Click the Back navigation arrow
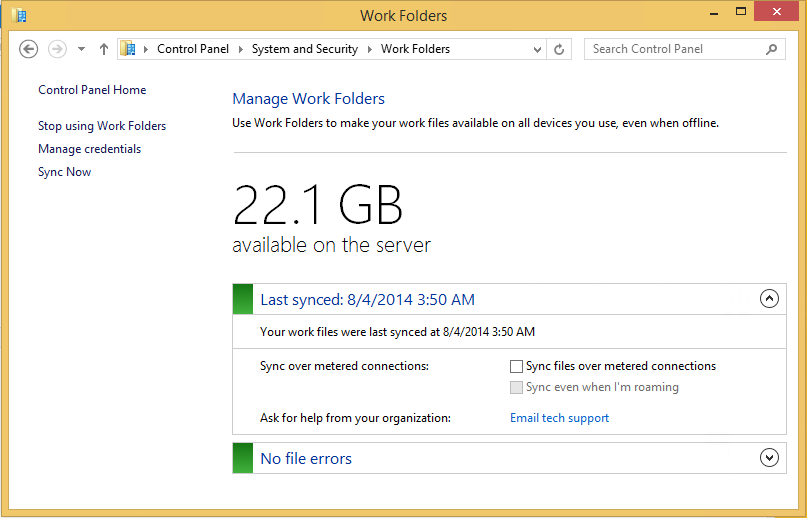This screenshot has width=807, height=518. point(29,49)
